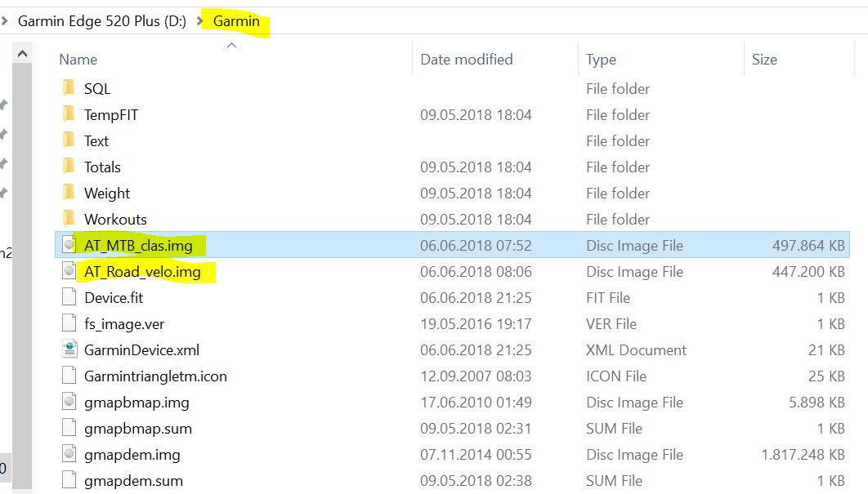Click the 497.864 KB size value

pyautogui.click(x=808, y=245)
